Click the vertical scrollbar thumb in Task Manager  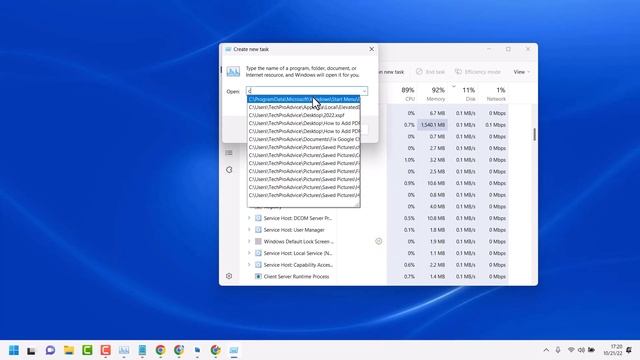pos(534,134)
